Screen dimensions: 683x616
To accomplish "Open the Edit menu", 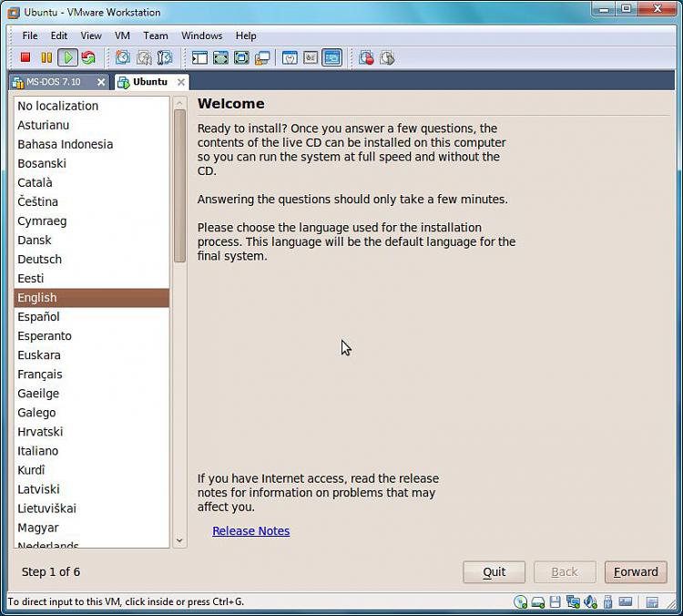I will pos(59,36).
